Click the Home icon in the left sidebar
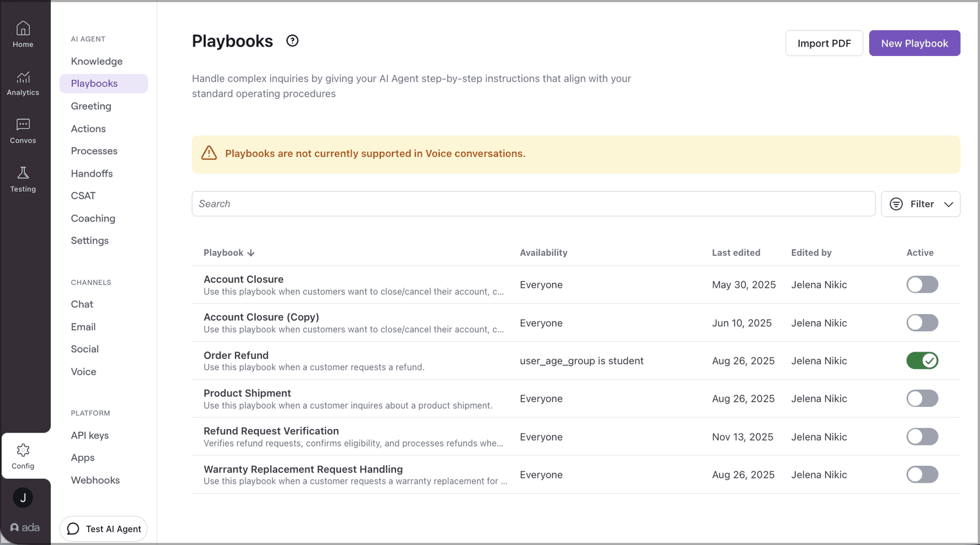This screenshot has width=980, height=545. point(23,27)
